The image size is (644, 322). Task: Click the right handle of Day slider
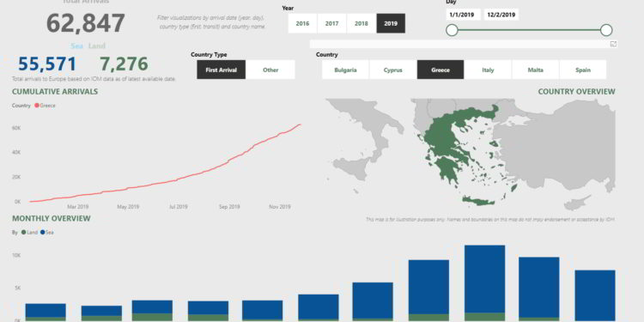(x=606, y=30)
